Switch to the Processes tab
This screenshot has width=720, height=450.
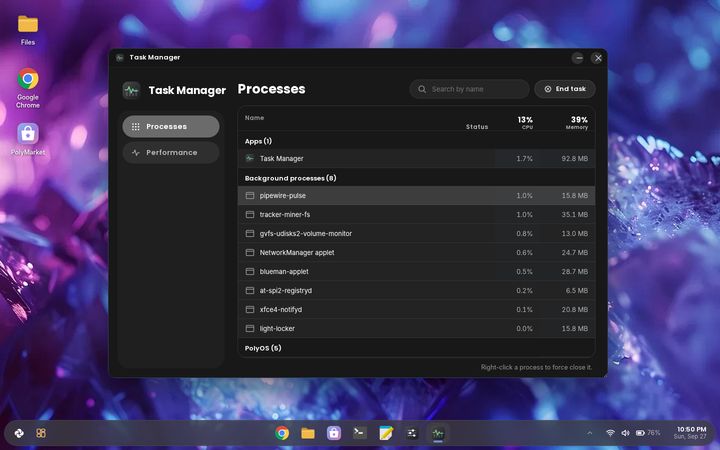point(171,126)
